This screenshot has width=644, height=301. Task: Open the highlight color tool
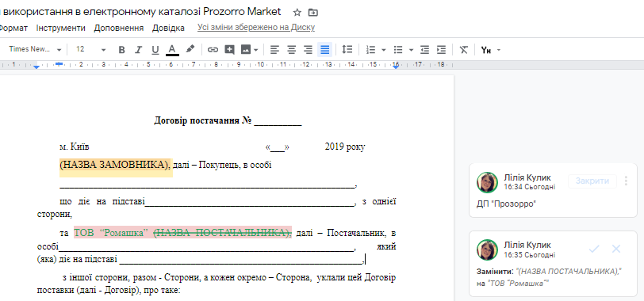pos(190,49)
